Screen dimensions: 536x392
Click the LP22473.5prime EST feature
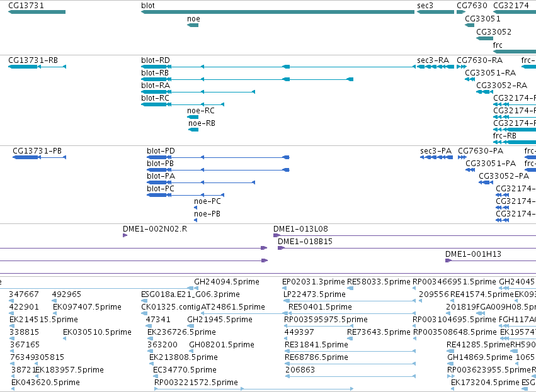pyautogui.click(x=350, y=301)
